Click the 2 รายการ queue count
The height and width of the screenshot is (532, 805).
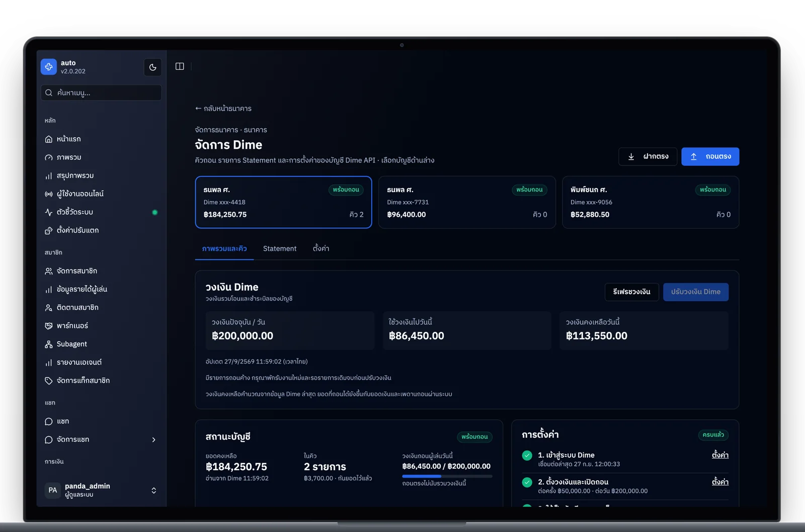(x=325, y=467)
